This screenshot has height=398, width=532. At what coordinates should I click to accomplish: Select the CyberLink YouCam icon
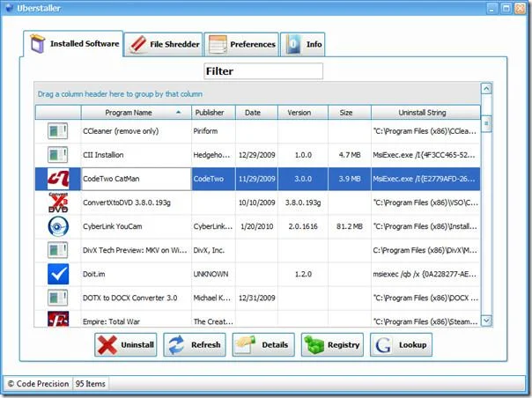(x=58, y=226)
